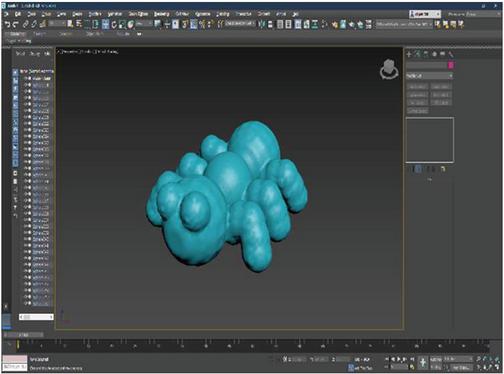Switch to the Freeform ribbon tab

point(39,34)
